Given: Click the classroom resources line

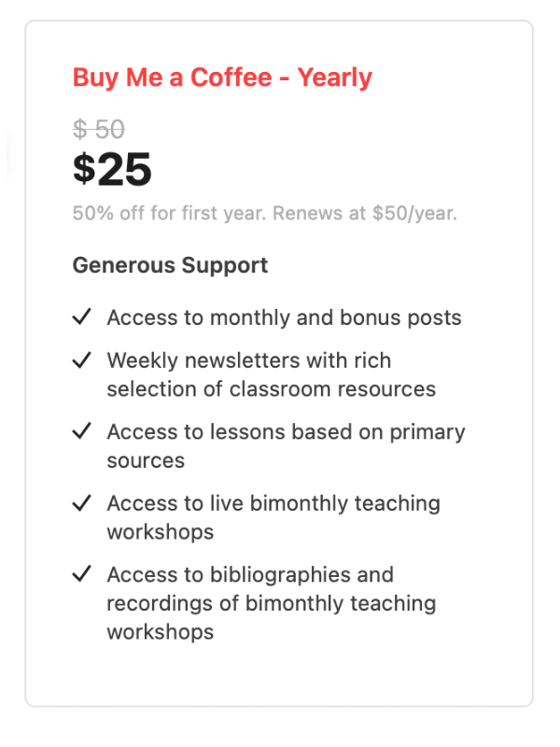Looking at the screenshot, I should (x=272, y=389).
